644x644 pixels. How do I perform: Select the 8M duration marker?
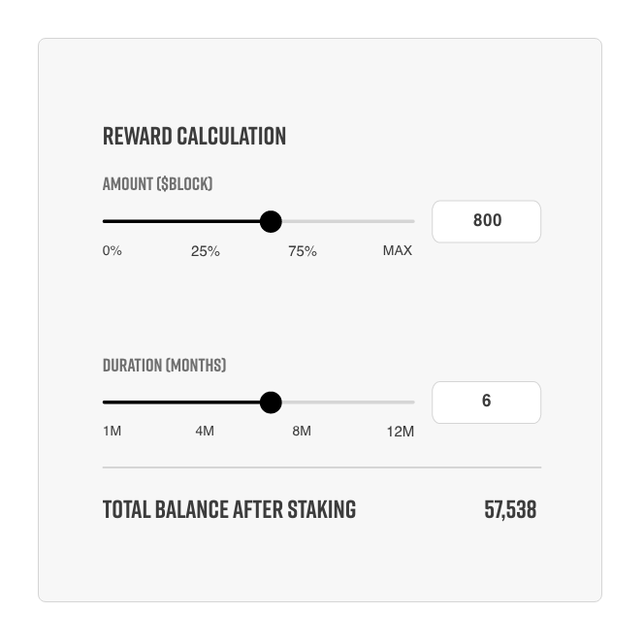pos(302,431)
